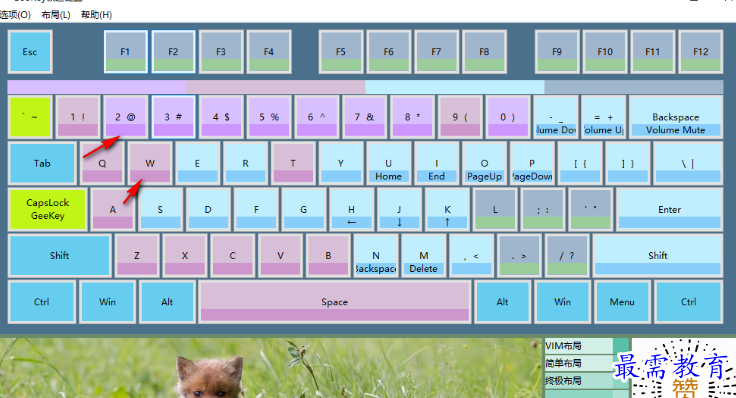The image size is (736, 398).
Task: Click the comma less-than key
Action: [471, 255]
